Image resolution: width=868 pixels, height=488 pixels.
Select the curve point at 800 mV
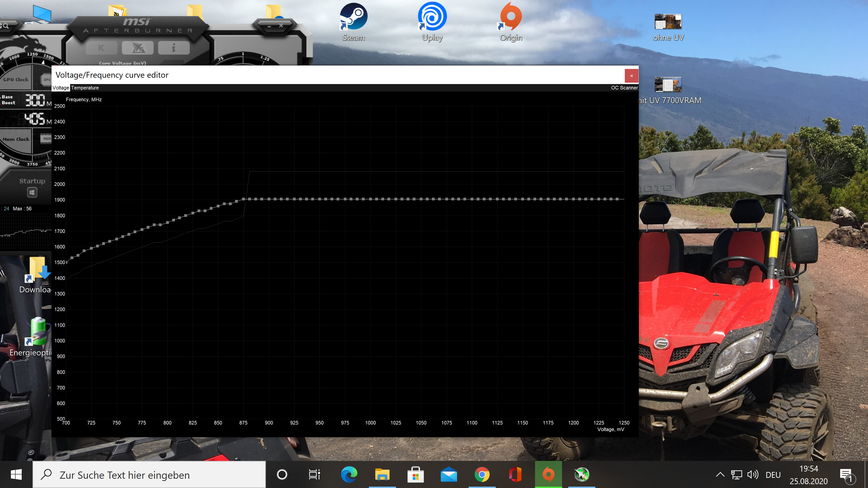pos(167,223)
